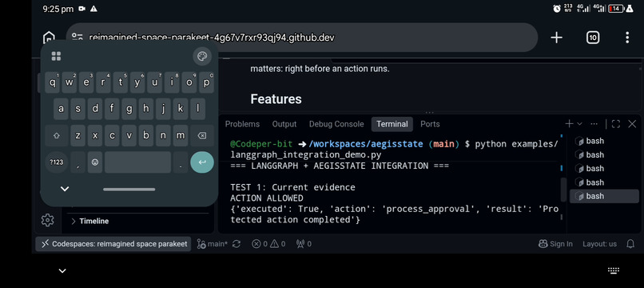Switch to the Output panel tab

284,124
